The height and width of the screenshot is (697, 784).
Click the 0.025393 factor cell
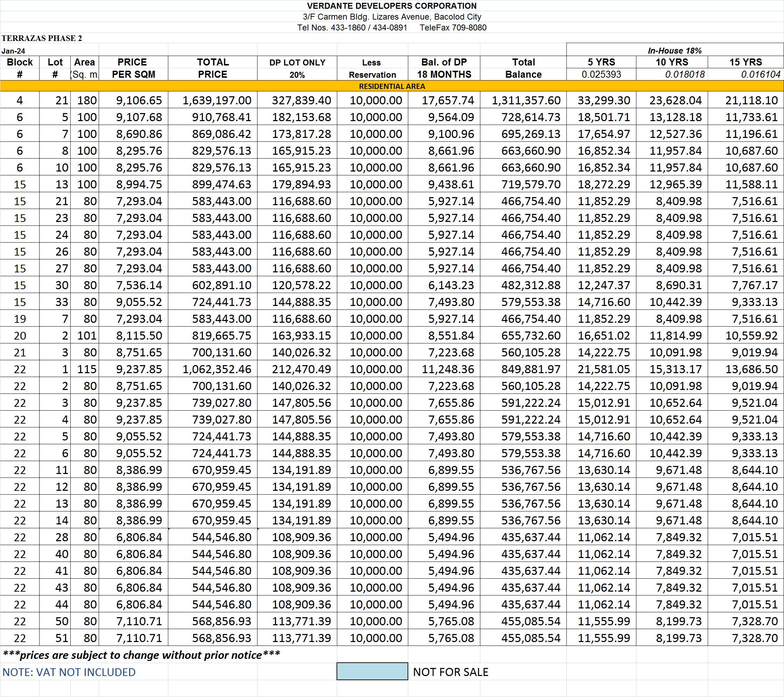point(601,74)
